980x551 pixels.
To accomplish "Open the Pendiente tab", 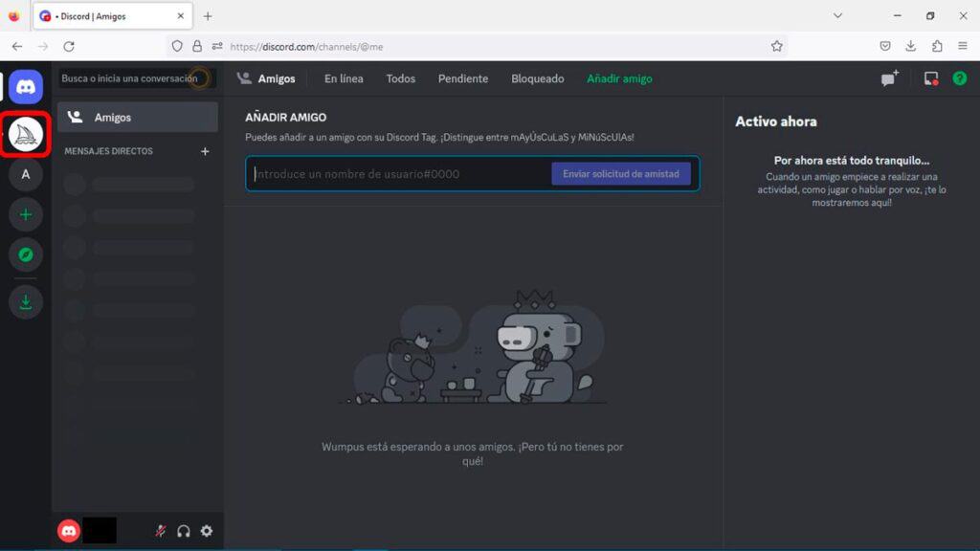I will 463,78.
